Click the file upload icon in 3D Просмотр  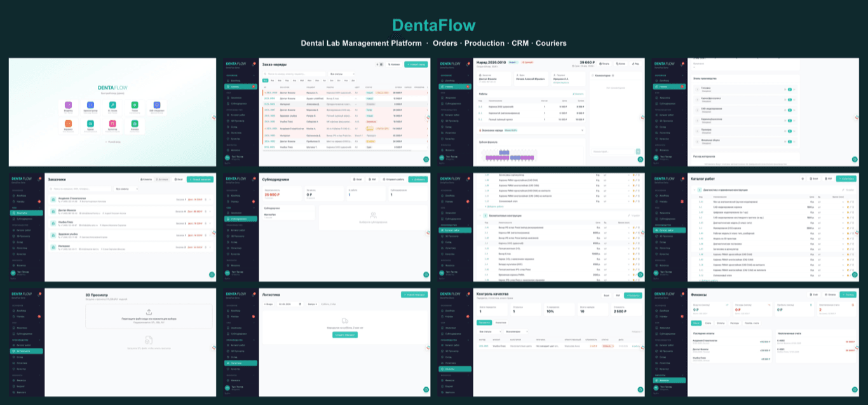pos(148,312)
